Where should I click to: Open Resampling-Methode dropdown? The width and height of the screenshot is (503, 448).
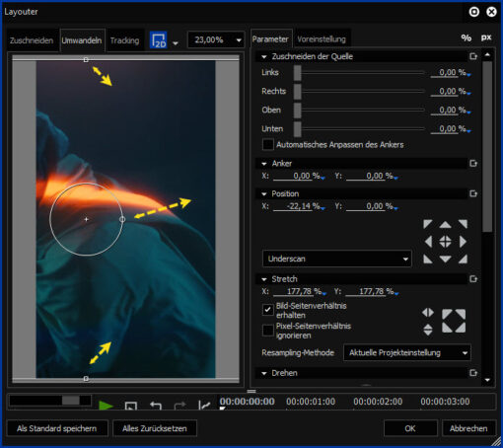coord(407,352)
